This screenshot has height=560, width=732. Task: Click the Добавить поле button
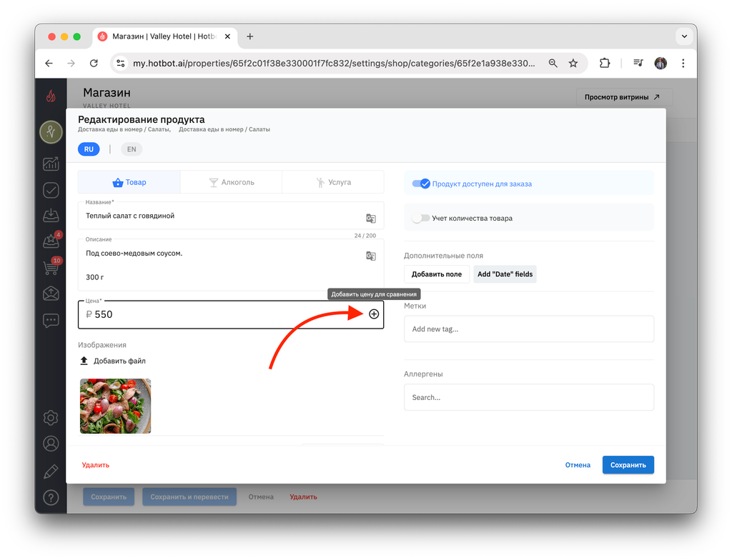(x=437, y=274)
